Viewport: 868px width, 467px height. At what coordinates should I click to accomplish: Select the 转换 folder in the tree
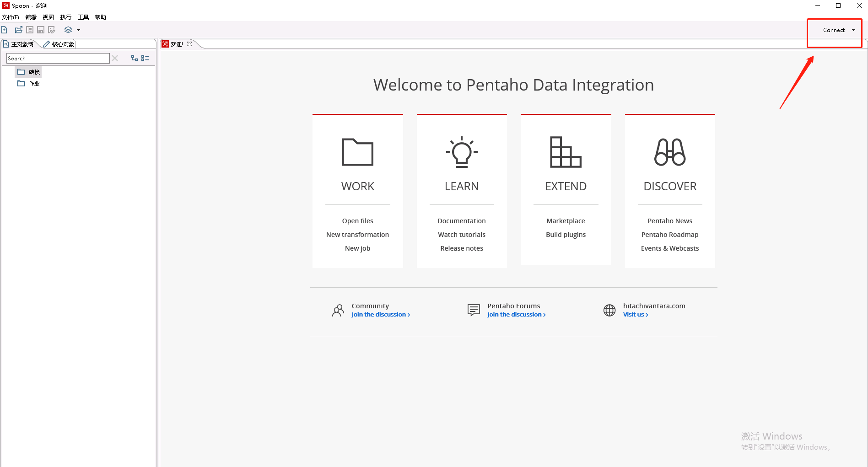[29, 72]
